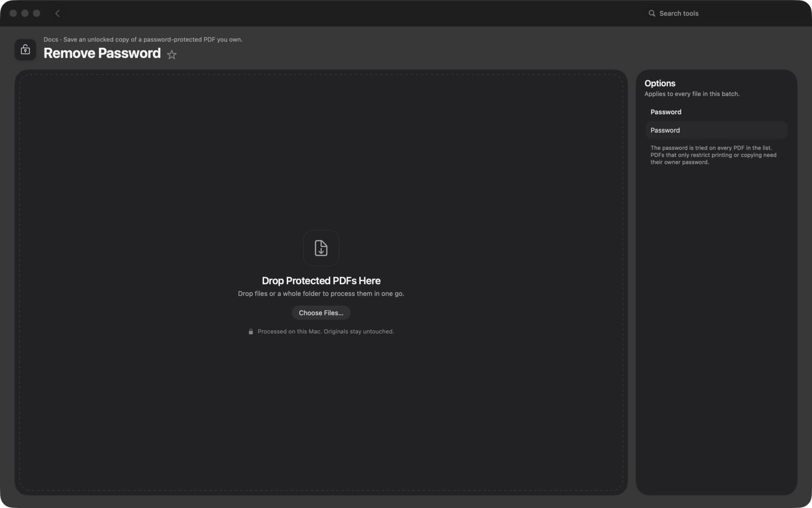
Task: Click the Password input field
Action: pyautogui.click(x=716, y=130)
